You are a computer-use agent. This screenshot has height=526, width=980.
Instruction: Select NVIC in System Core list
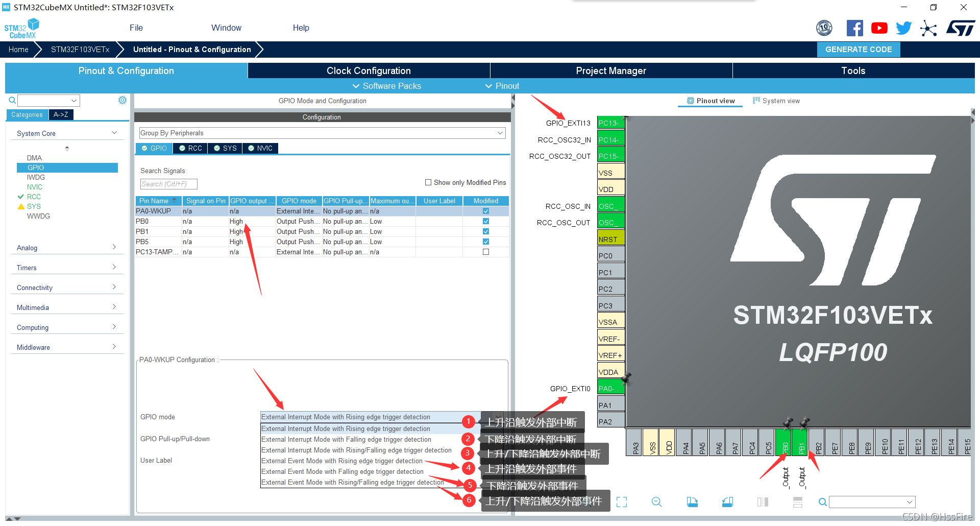[x=35, y=187]
